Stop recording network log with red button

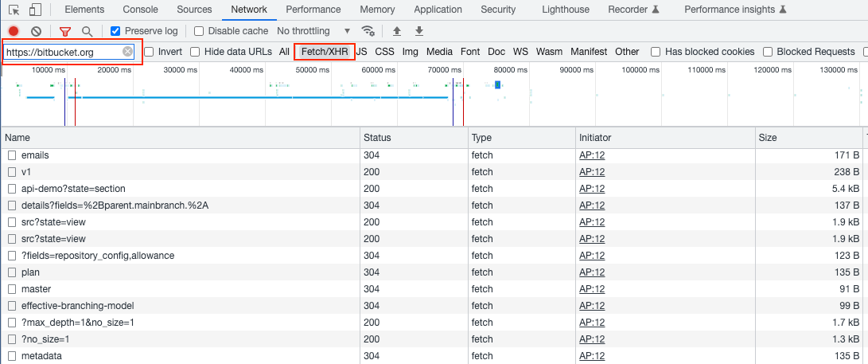pyautogui.click(x=14, y=31)
